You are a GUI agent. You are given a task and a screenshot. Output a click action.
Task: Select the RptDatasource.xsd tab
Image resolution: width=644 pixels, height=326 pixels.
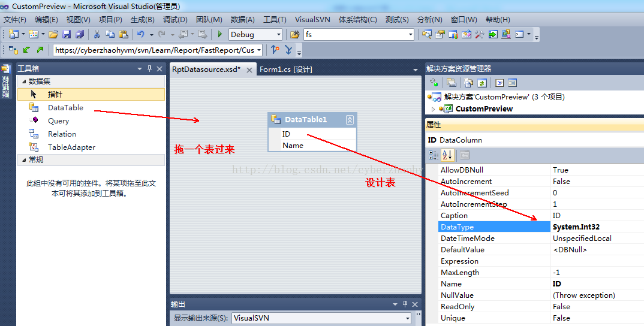click(x=206, y=70)
